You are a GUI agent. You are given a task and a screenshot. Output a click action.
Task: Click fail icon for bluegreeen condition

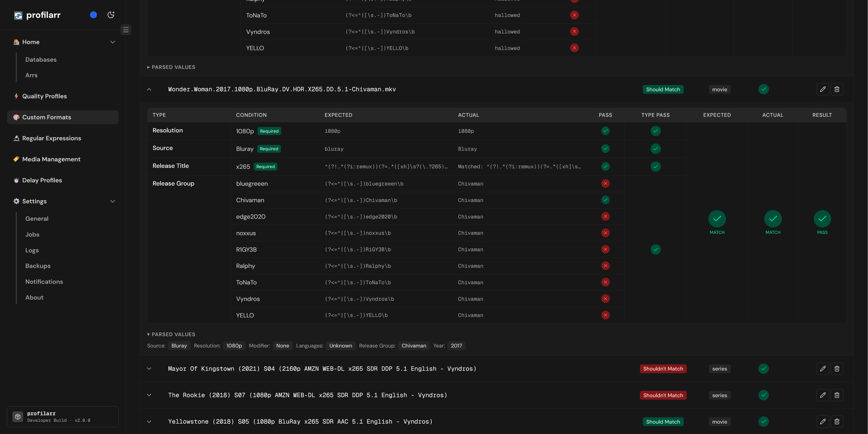606,183
